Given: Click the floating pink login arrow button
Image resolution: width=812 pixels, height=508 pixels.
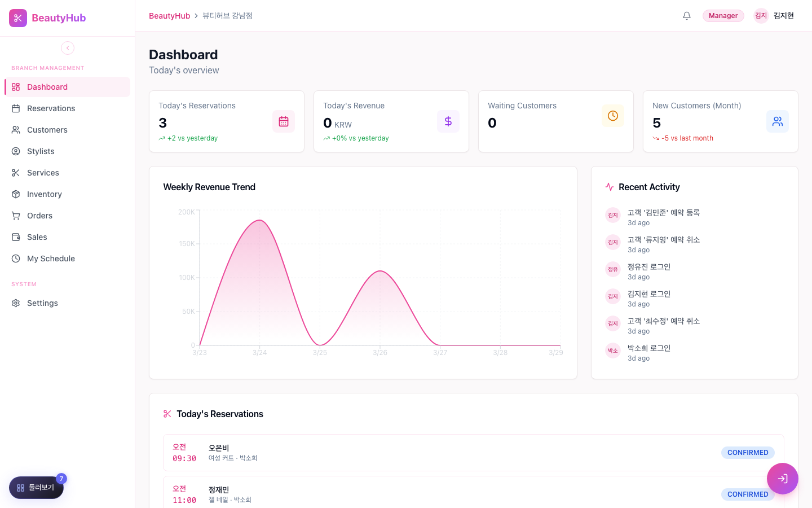Looking at the screenshot, I should pos(783,479).
